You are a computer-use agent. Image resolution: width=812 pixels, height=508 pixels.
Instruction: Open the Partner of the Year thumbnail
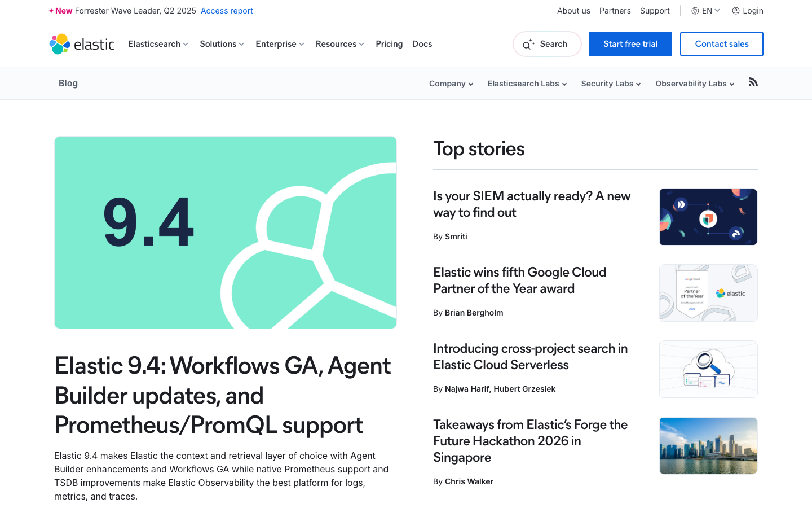[x=708, y=294]
